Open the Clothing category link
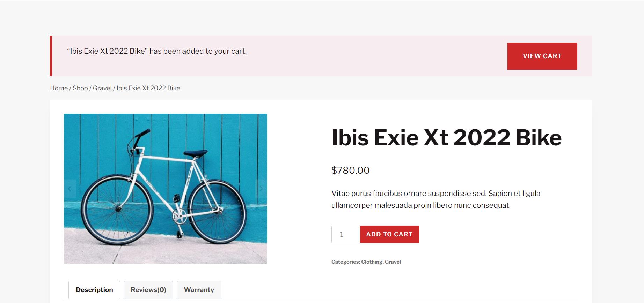Image resolution: width=644 pixels, height=303 pixels. (372, 262)
